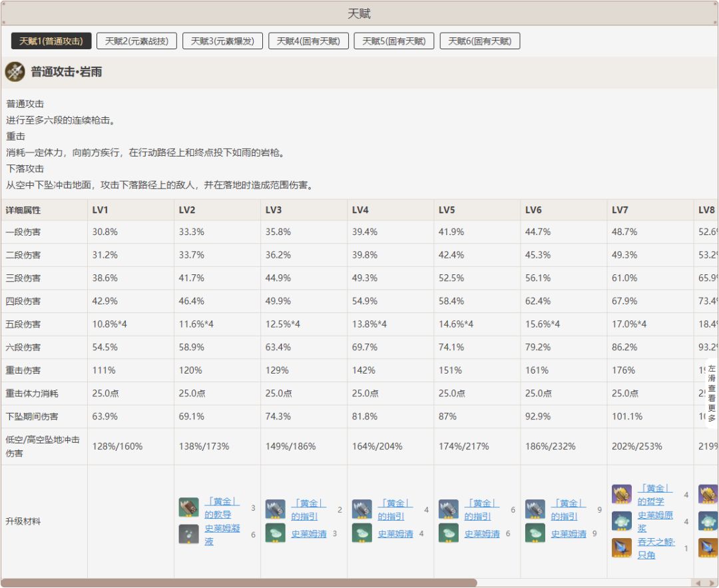Click 「黄金」的指引 icon in LV6 column
The height and width of the screenshot is (588, 719).
tap(535, 509)
